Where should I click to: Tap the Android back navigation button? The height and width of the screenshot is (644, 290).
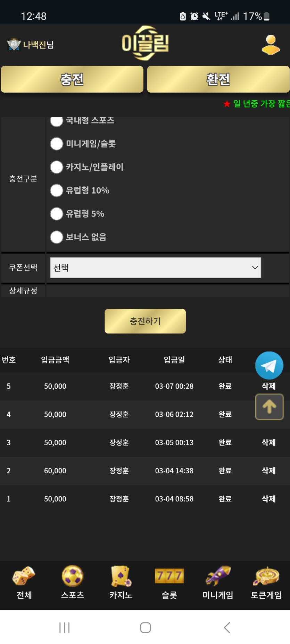pyautogui.click(x=227, y=627)
